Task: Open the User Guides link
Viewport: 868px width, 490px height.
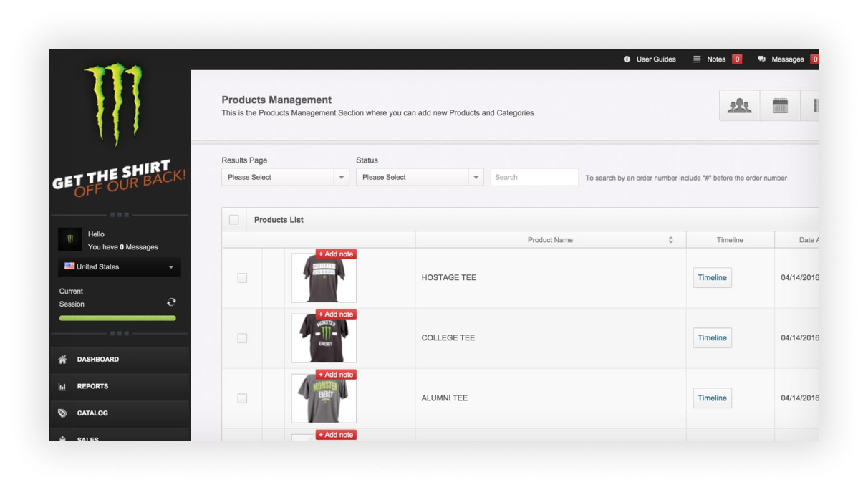Action: [x=656, y=59]
